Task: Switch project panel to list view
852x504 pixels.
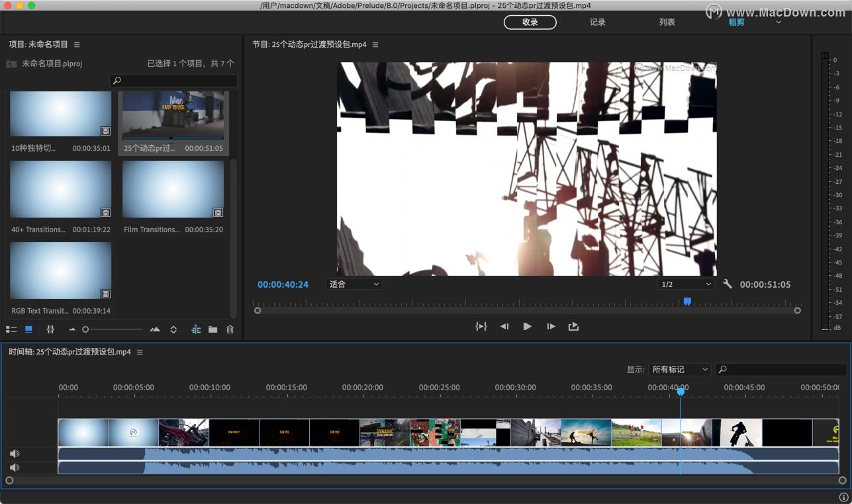Action: (x=11, y=329)
